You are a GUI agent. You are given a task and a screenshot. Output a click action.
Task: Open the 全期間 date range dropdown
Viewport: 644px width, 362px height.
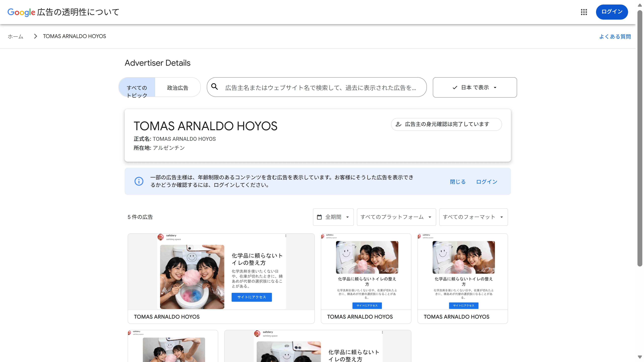[x=333, y=217]
